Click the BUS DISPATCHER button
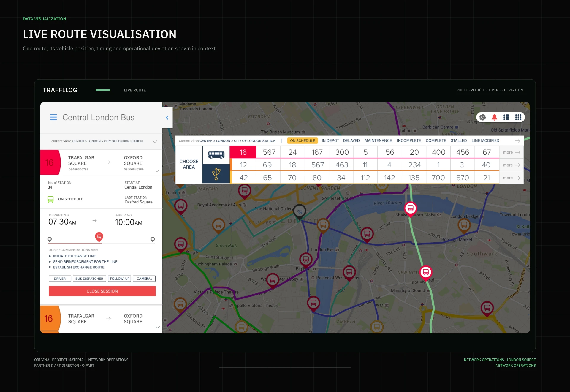The width and height of the screenshot is (570, 392). [x=89, y=279]
